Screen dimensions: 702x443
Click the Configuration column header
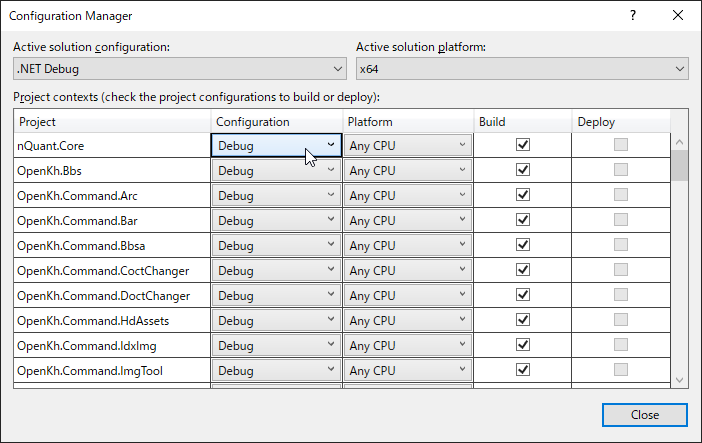[277, 121]
